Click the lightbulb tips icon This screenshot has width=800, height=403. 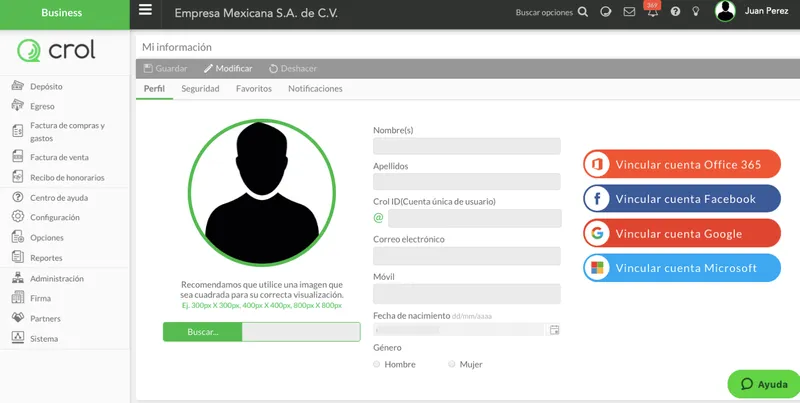(x=695, y=11)
